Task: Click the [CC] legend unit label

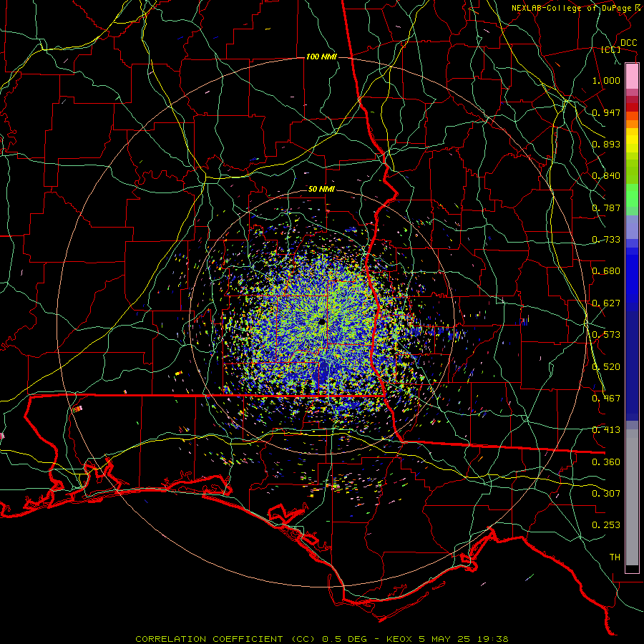Action: (610, 49)
